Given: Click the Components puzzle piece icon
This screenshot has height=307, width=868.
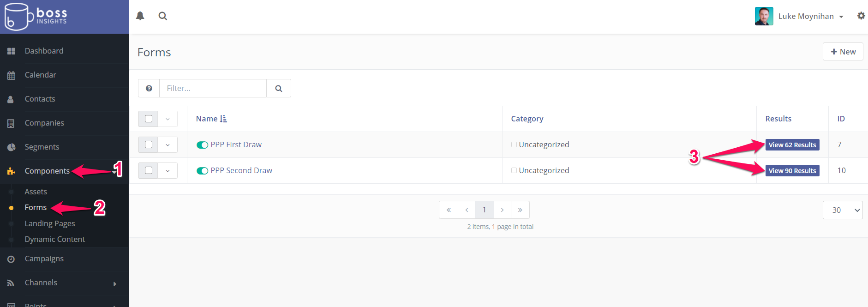Looking at the screenshot, I should pyautogui.click(x=11, y=171).
